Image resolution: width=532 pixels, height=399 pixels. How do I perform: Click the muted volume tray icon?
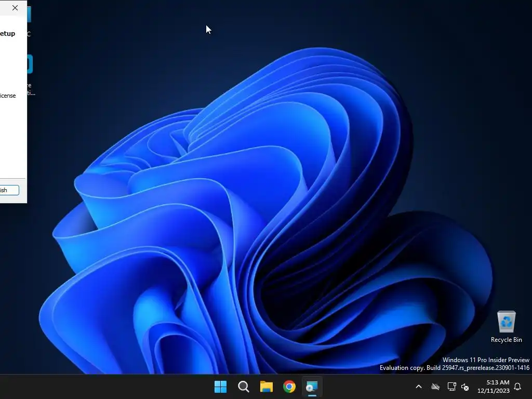tap(465, 387)
